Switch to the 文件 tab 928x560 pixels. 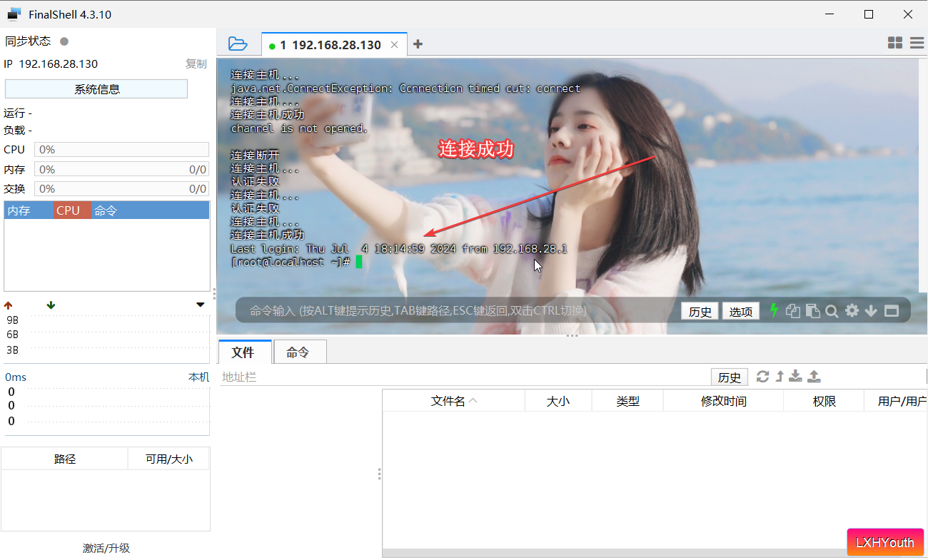point(244,352)
